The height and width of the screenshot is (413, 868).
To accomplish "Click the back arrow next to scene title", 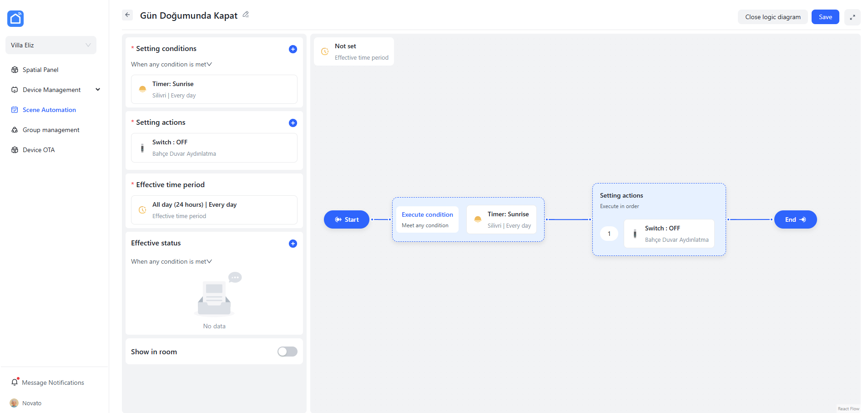I will (127, 15).
